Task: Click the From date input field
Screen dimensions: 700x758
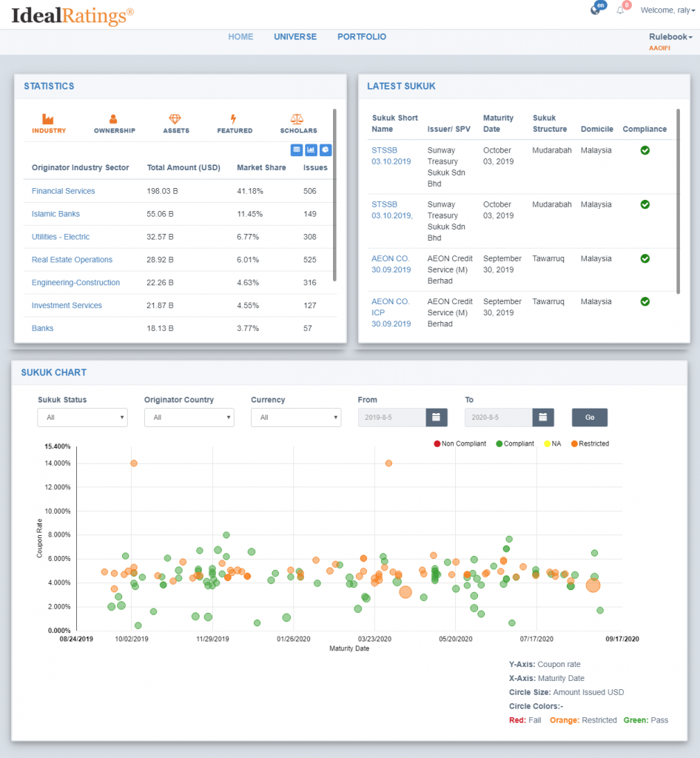Action: tap(391, 417)
